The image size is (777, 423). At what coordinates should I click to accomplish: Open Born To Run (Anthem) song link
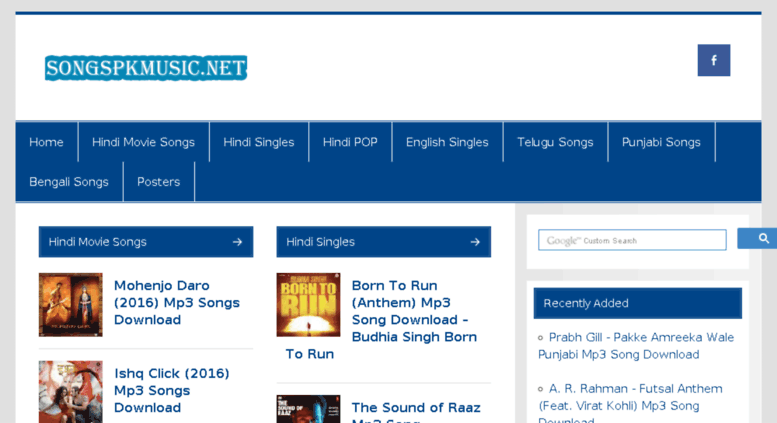(382, 319)
